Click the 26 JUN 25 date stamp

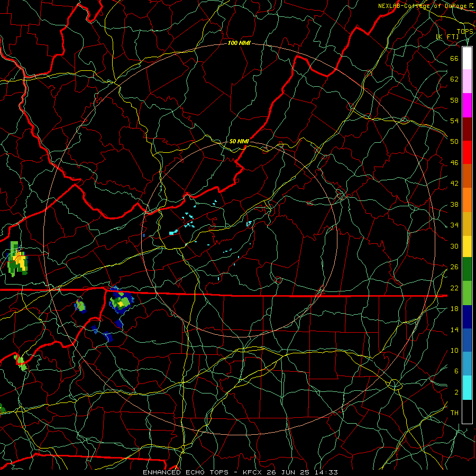coord(288,472)
